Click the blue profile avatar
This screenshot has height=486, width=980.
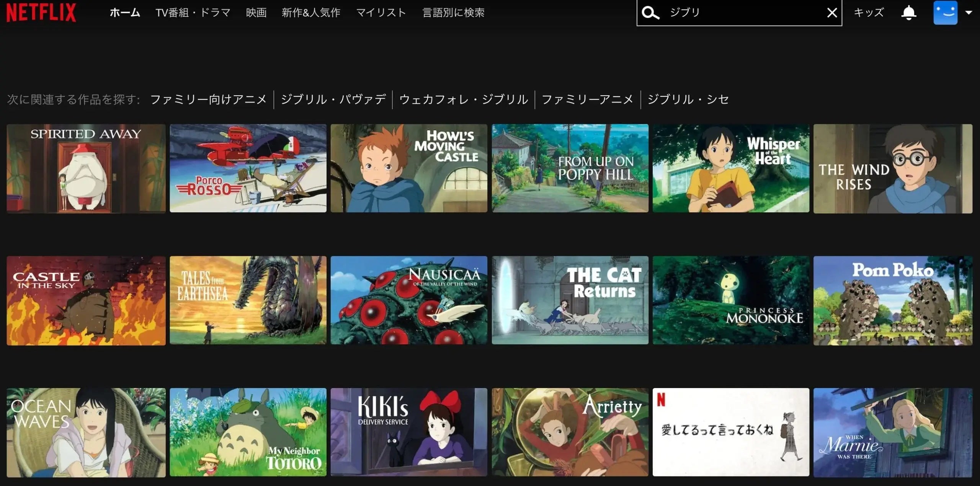[945, 13]
